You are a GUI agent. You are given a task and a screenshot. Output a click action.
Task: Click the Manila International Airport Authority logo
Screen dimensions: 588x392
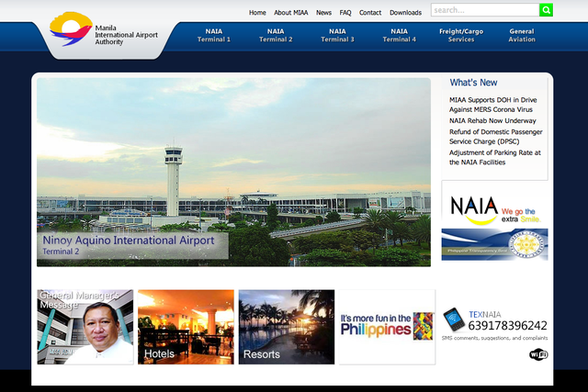click(104, 30)
